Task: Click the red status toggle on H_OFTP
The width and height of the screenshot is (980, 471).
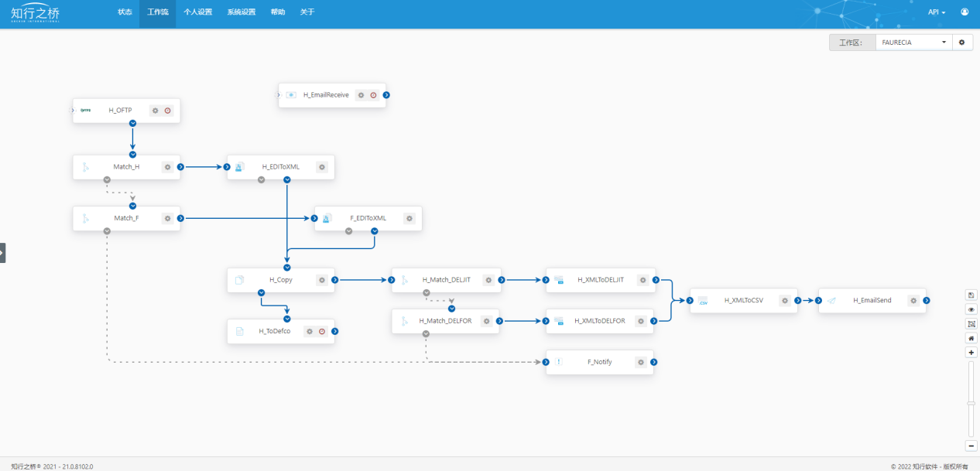Action: (167, 111)
